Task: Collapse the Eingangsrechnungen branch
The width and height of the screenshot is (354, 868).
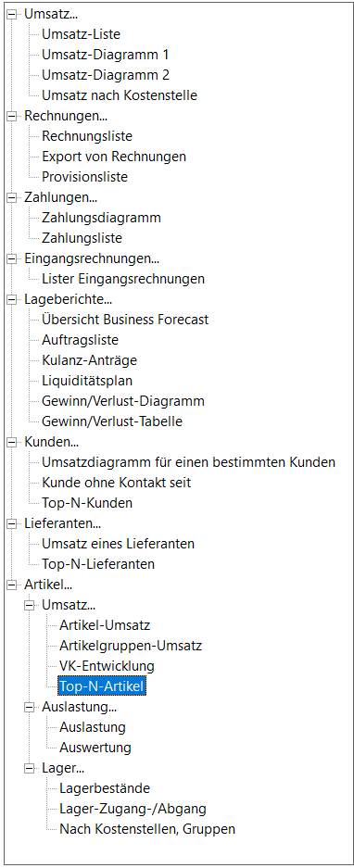Action: (x=11, y=258)
